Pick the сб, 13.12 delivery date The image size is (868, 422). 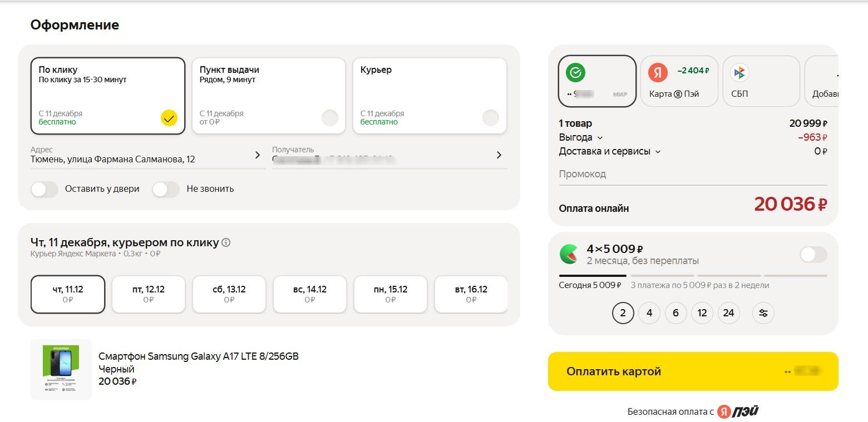coord(229,294)
